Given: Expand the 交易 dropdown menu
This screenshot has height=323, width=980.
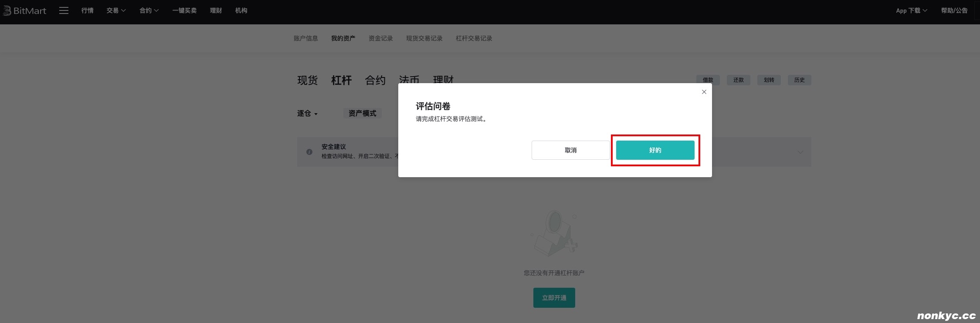Looking at the screenshot, I should coord(116,10).
